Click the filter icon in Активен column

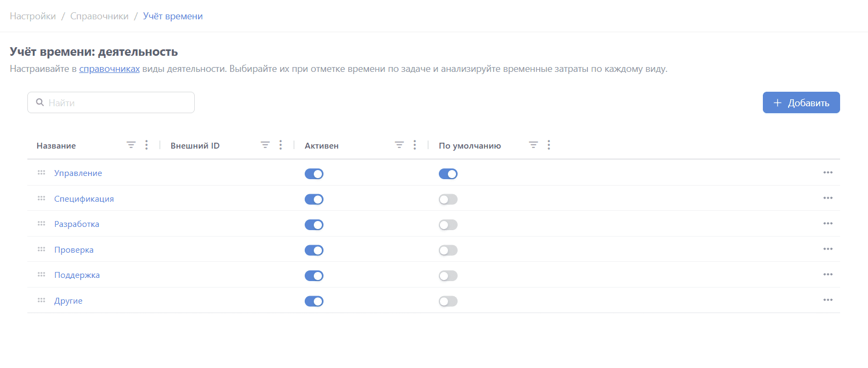(399, 145)
